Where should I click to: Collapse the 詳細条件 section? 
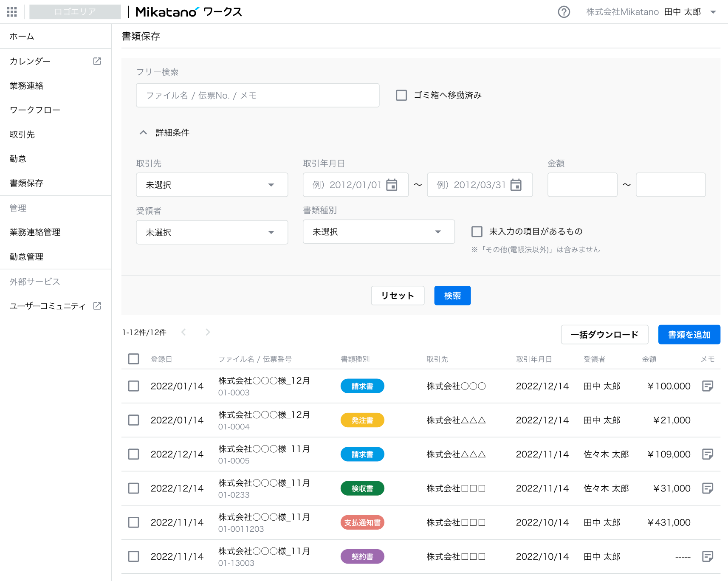pos(144,133)
